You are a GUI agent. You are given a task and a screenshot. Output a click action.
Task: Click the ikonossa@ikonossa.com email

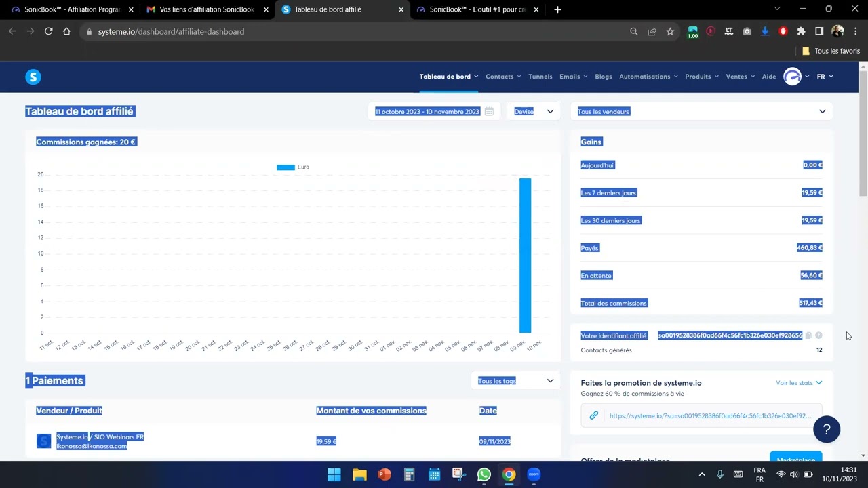92,446
